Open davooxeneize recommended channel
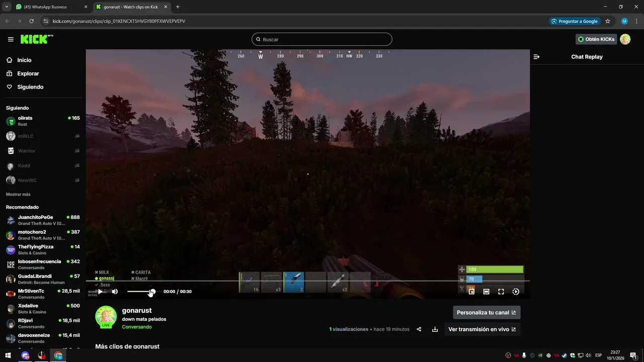Image resolution: width=644 pixels, height=362 pixels. click(x=43, y=338)
